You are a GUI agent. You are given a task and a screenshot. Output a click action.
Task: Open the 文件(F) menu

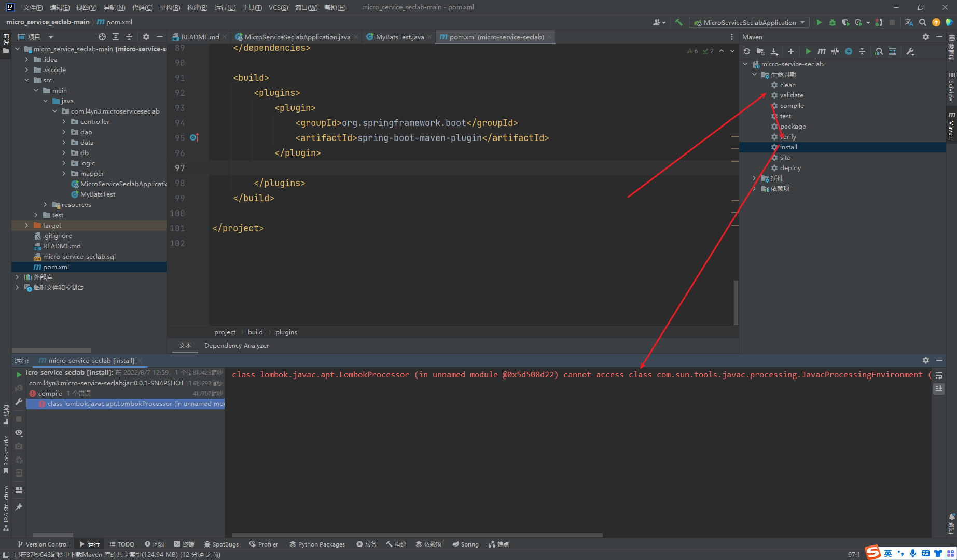tap(33, 7)
